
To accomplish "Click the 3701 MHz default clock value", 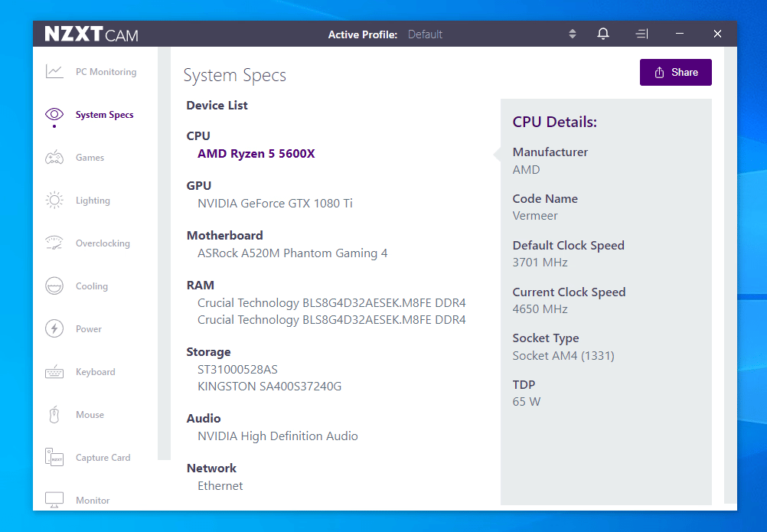I will click(x=540, y=263).
